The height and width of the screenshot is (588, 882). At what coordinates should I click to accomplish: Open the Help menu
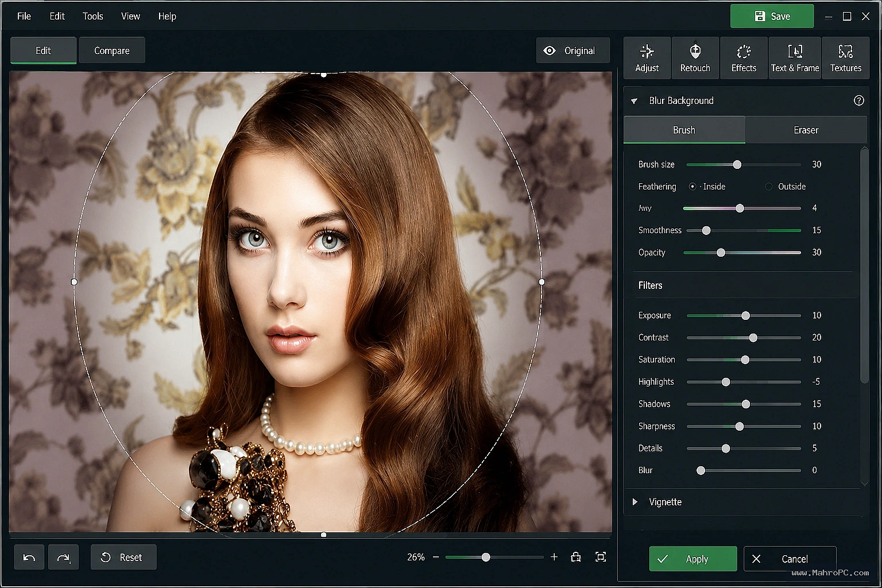pos(167,16)
